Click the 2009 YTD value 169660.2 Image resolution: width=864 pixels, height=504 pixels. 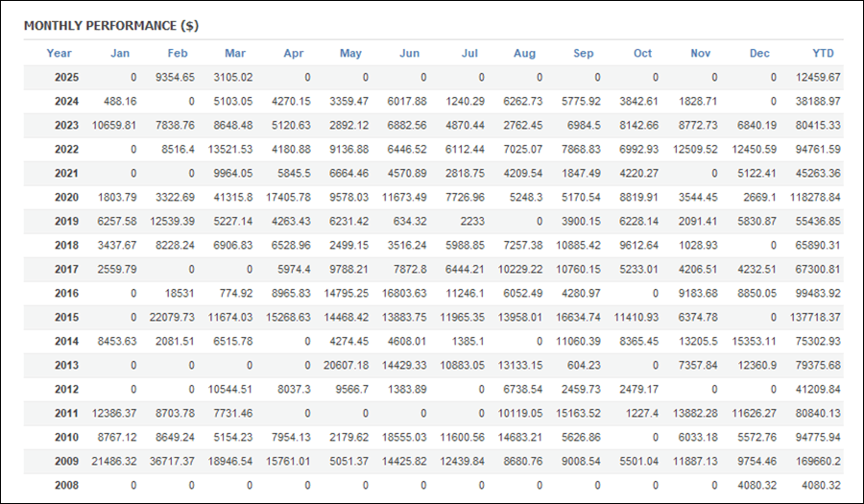815,461
